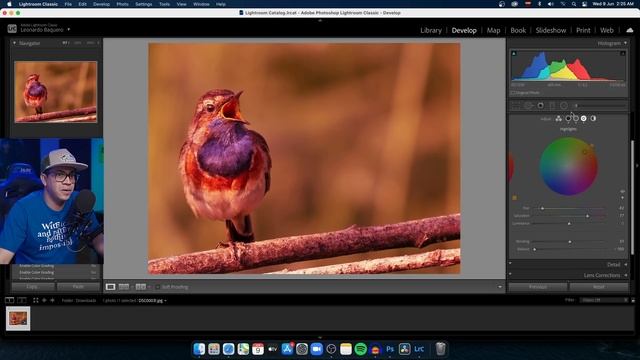Select the Spot Removal tool icon

coord(529,106)
